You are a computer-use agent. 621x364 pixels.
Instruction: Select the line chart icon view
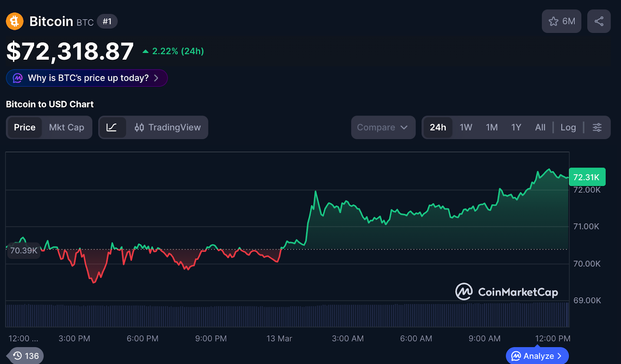coord(112,128)
